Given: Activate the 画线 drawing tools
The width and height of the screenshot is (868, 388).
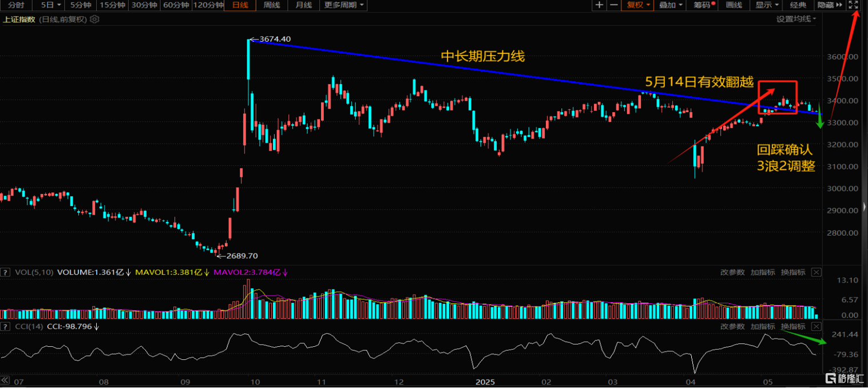Looking at the screenshot, I should click(734, 5).
